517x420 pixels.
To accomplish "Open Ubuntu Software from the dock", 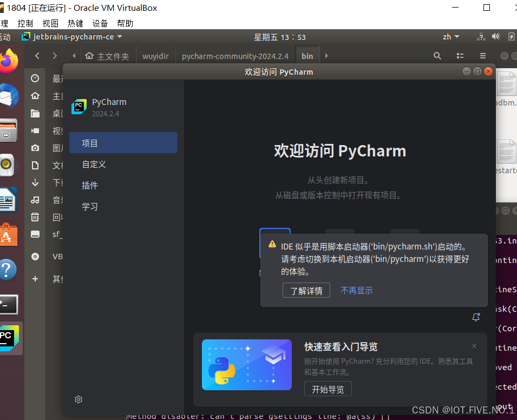I will coord(9,235).
